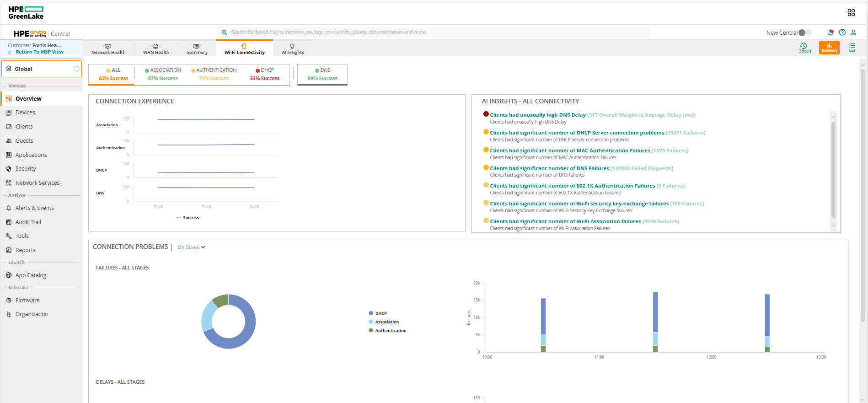This screenshot has height=403, width=868.
Task: Switch to List view icon
Action: (x=852, y=48)
